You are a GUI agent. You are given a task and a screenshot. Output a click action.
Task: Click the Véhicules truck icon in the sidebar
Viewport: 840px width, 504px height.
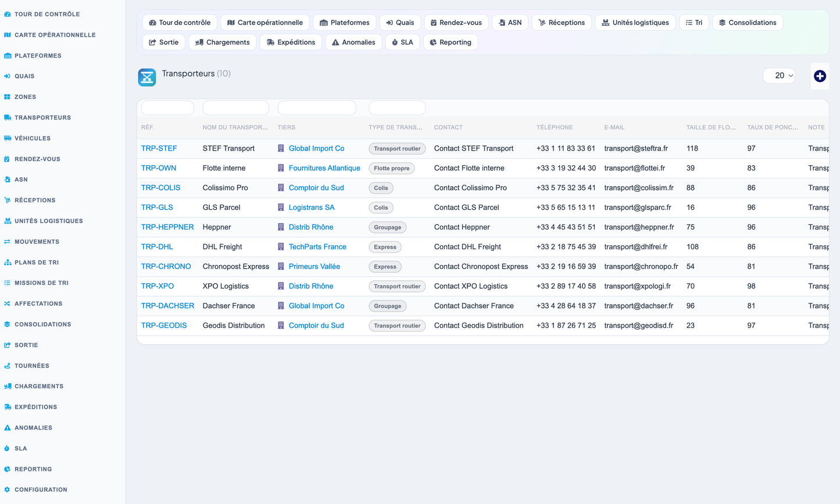8,138
